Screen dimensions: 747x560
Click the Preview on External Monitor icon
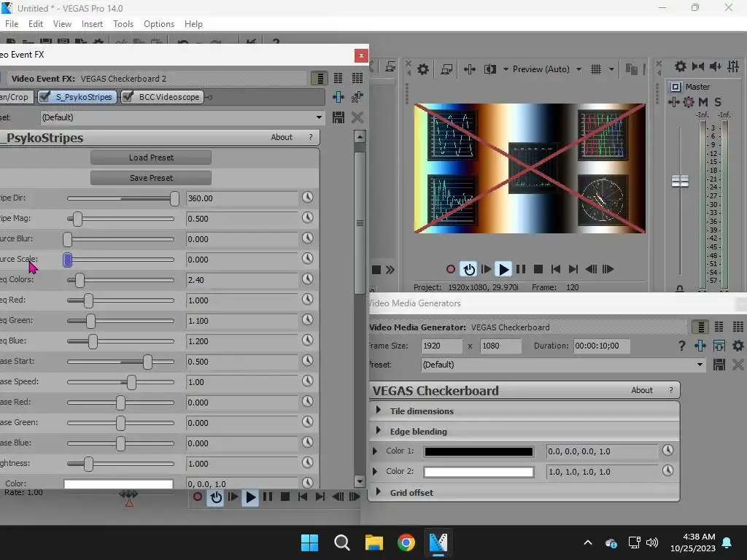(446, 69)
